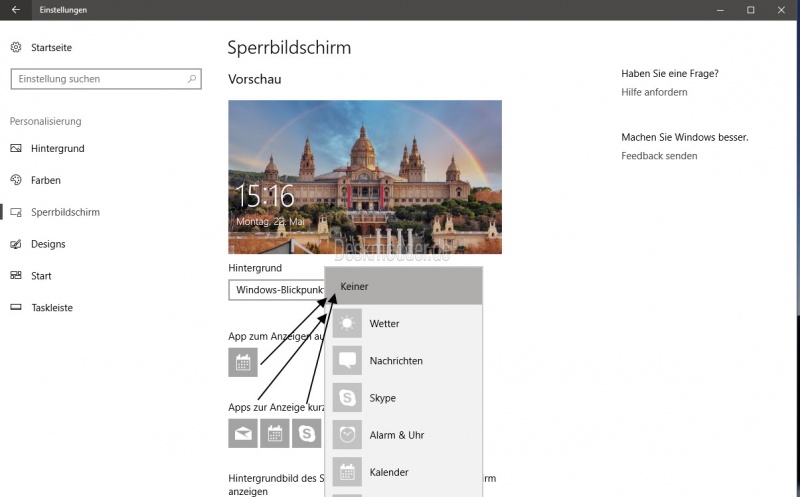Screen dimensions: 800x497
Task: Click the lock screen preview image
Action: pyautogui.click(x=365, y=177)
